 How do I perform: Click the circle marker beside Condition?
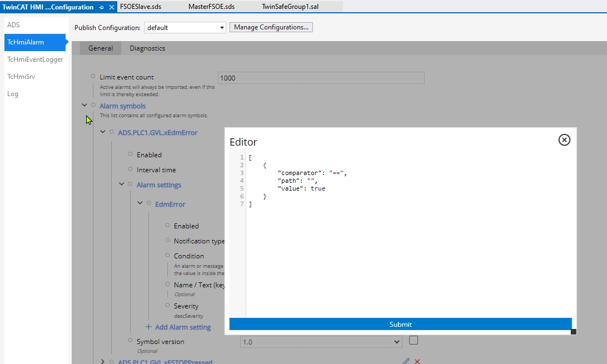(168, 255)
